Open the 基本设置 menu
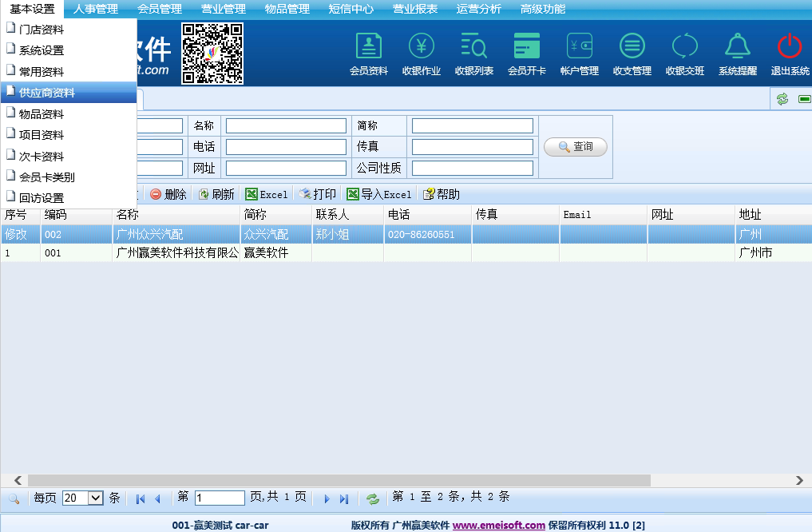The image size is (812, 532). point(32,10)
